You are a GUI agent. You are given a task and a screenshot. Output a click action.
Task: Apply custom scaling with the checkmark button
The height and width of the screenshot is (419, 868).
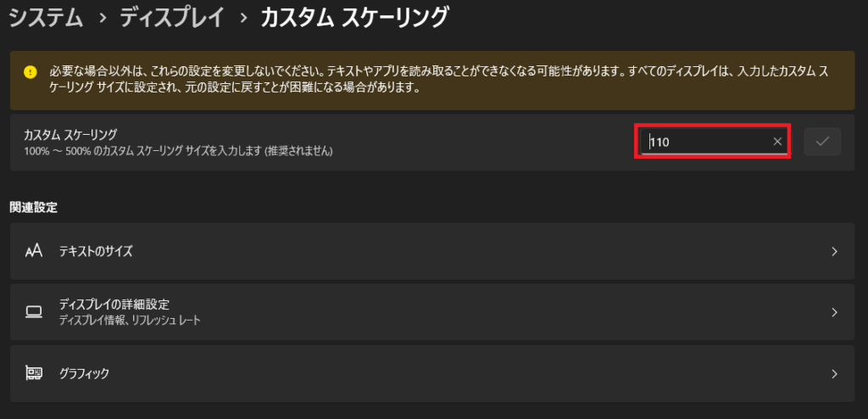[822, 142]
